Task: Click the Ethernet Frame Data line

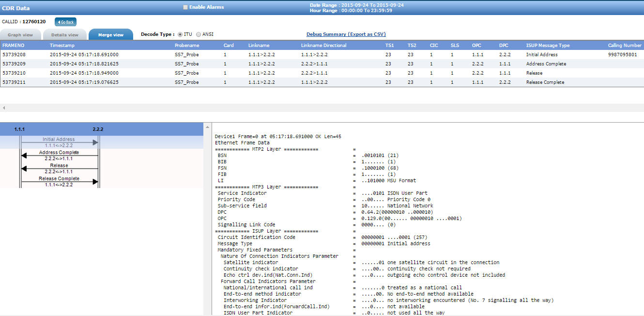Action: pyautogui.click(x=242, y=143)
